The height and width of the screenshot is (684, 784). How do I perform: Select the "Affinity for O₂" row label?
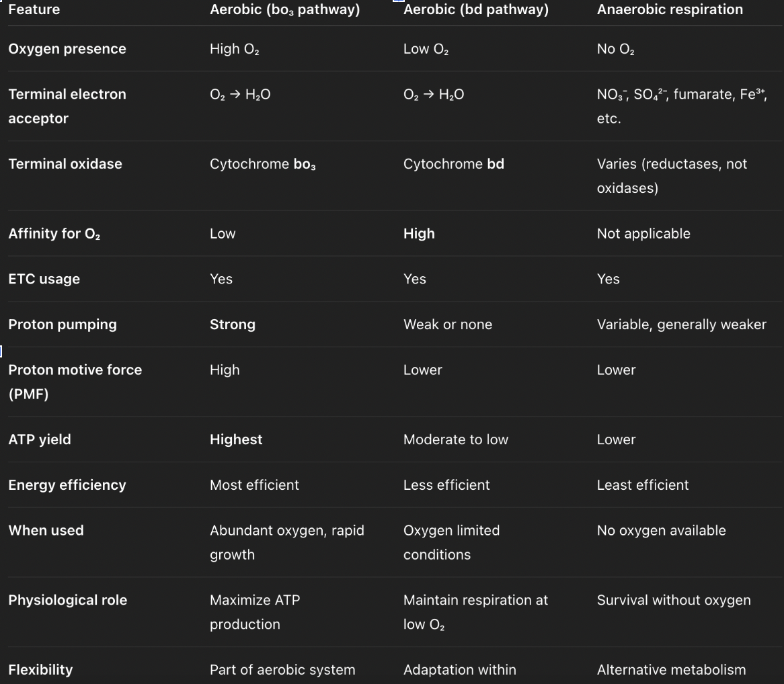54,234
